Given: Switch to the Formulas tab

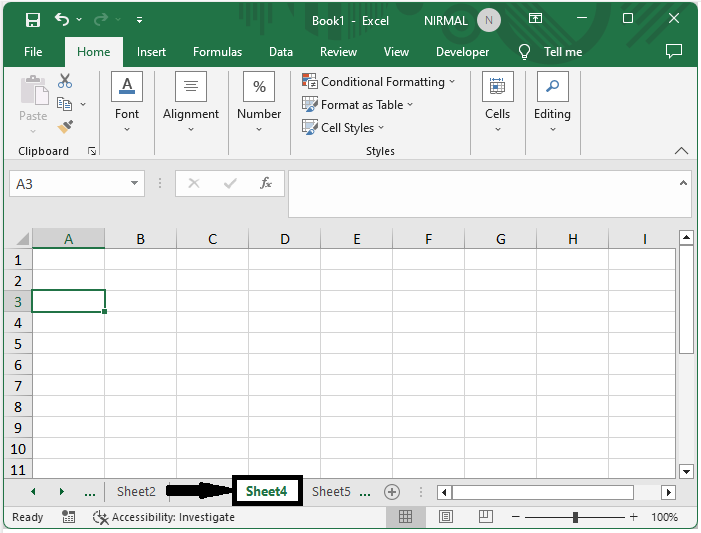Looking at the screenshot, I should 217,52.
